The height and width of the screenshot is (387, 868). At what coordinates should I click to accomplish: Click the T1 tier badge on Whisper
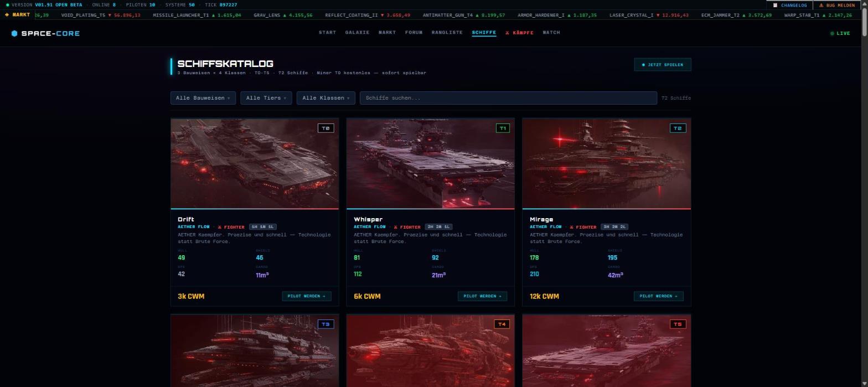pos(503,128)
